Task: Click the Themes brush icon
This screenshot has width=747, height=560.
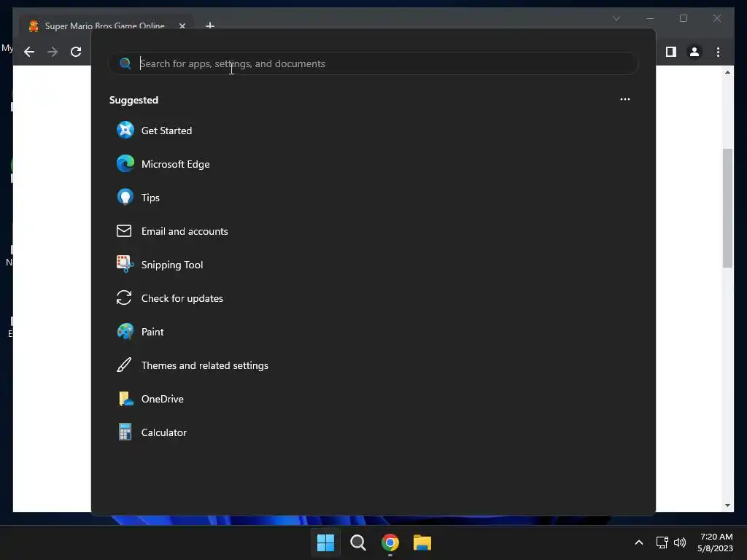Action: click(x=124, y=365)
